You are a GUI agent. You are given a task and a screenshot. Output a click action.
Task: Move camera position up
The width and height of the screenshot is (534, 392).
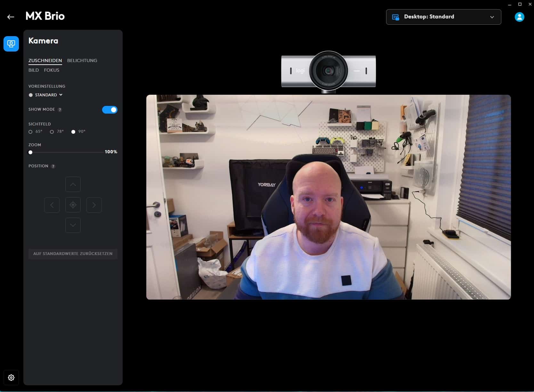tap(73, 185)
